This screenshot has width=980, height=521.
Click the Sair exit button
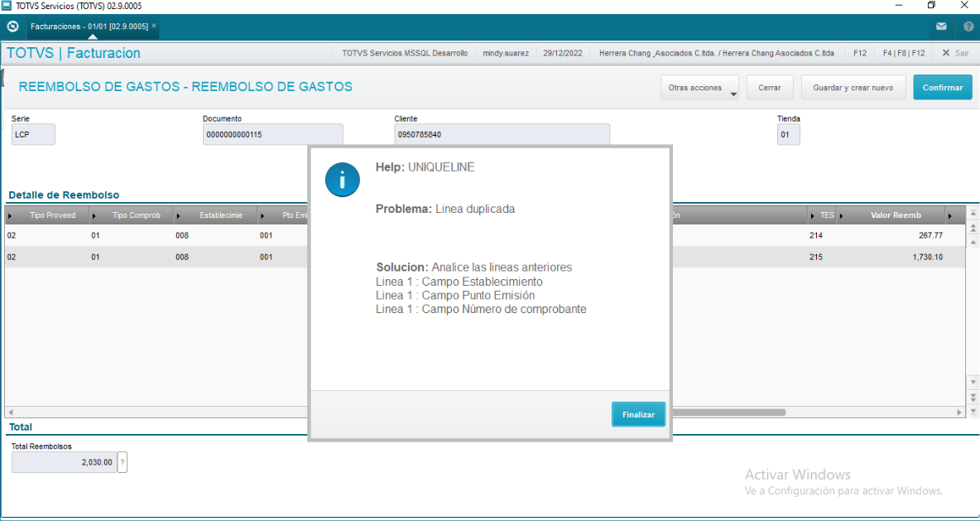point(955,53)
